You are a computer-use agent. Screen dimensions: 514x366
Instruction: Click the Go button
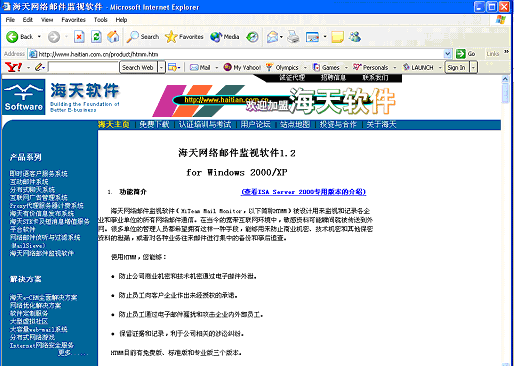click(466, 54)
